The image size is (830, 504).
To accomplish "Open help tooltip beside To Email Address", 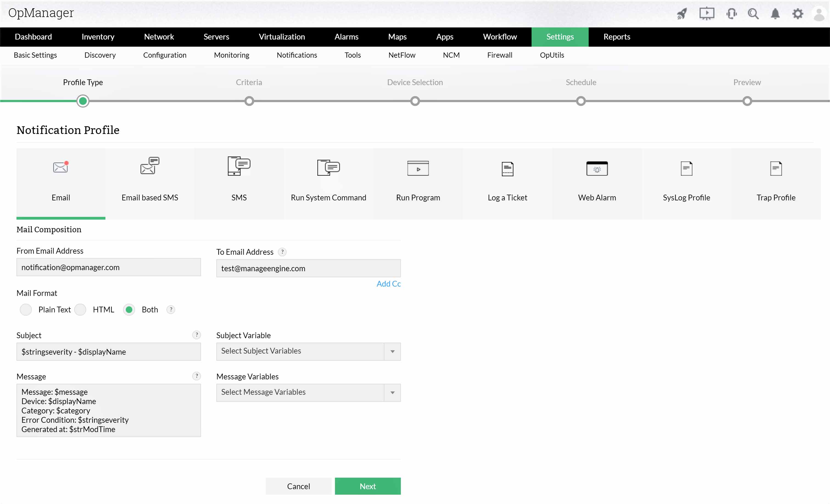I will pos(282,252).
